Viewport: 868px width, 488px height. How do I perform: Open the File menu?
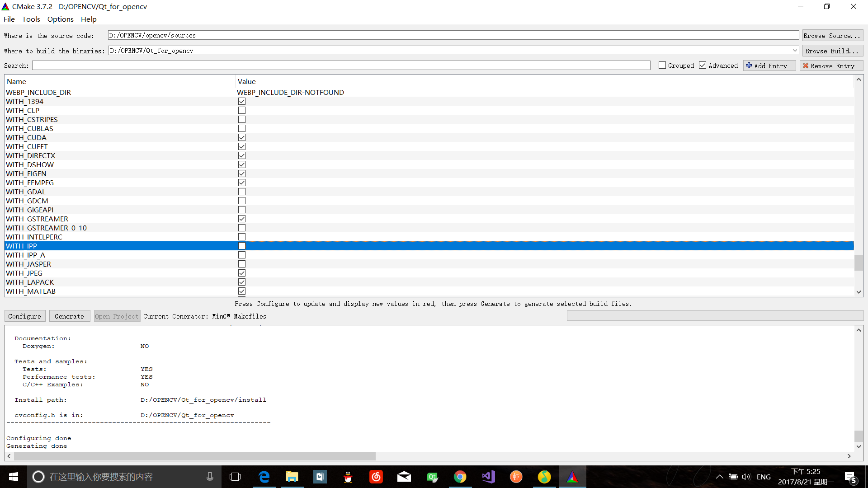click(x=9, y=19)
